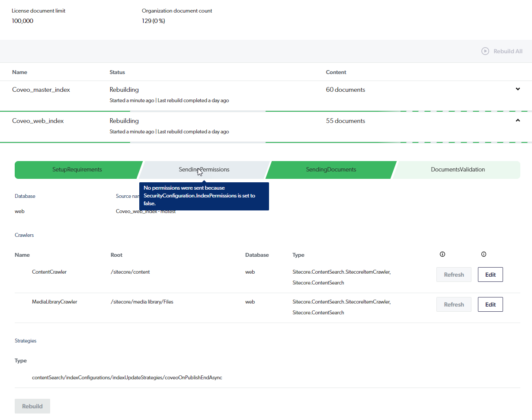Image resolution: width=532 pixels, height=420 pixels.
Task: Collapse the Coveo_web_index row chevron
Action: 518,120
